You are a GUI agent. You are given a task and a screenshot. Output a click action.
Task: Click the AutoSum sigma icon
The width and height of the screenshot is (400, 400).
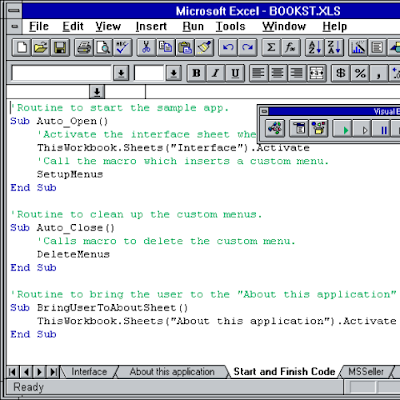[271, 48]
